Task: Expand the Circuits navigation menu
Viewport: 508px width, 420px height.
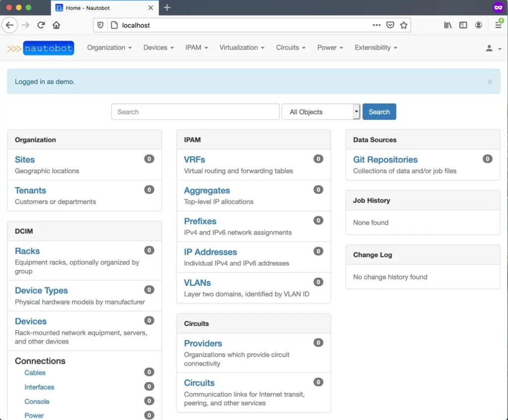Action: [x=291, y=48]
